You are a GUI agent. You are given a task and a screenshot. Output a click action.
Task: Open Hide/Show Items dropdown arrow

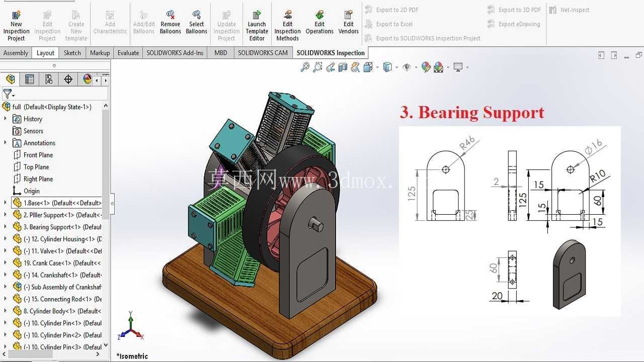tap(416, 67)
